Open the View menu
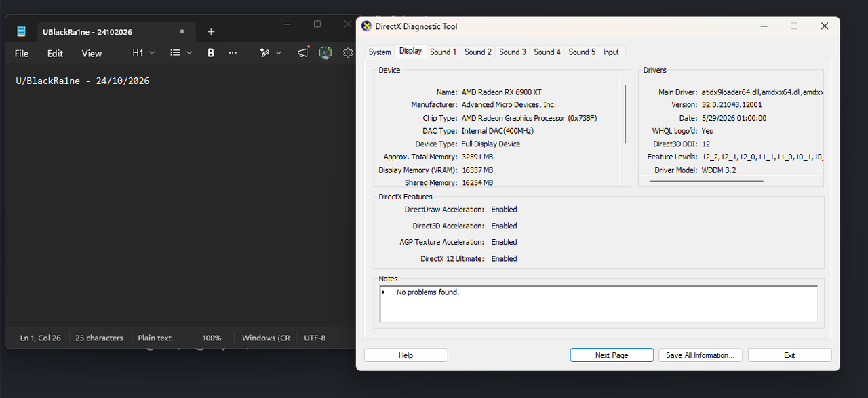 (92, 53)
